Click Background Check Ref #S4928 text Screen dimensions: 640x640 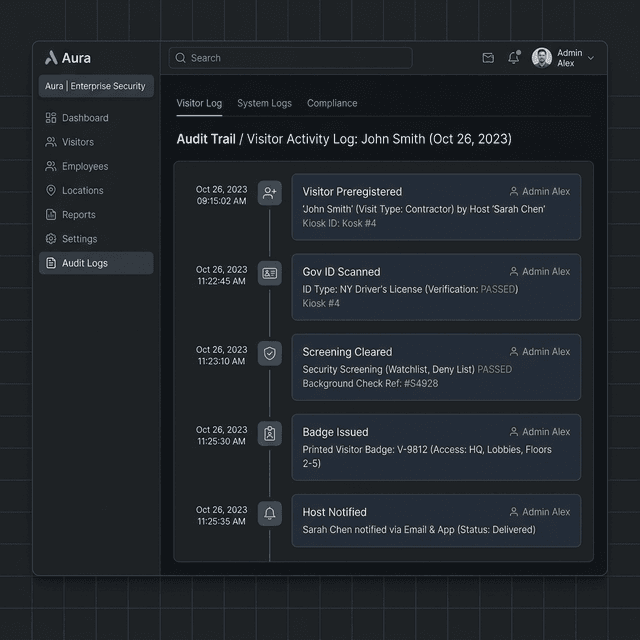[370, 384]
